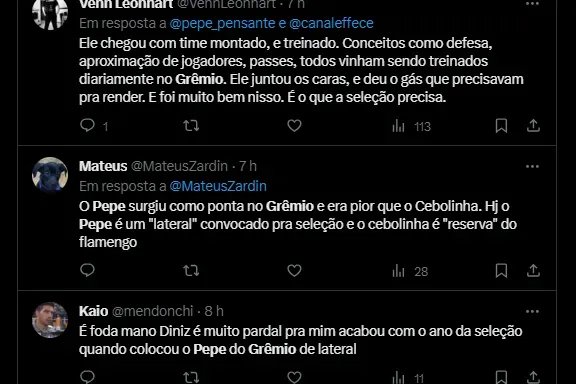Repost Mateus's tweet about Cebolinha
The width and height of the screenshot is (576, 384).
pyautogui.click(x=191, y=271)
